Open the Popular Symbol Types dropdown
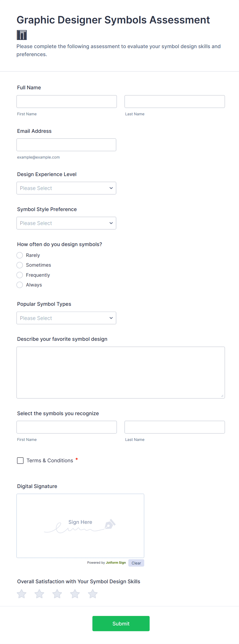 point(66,318)
